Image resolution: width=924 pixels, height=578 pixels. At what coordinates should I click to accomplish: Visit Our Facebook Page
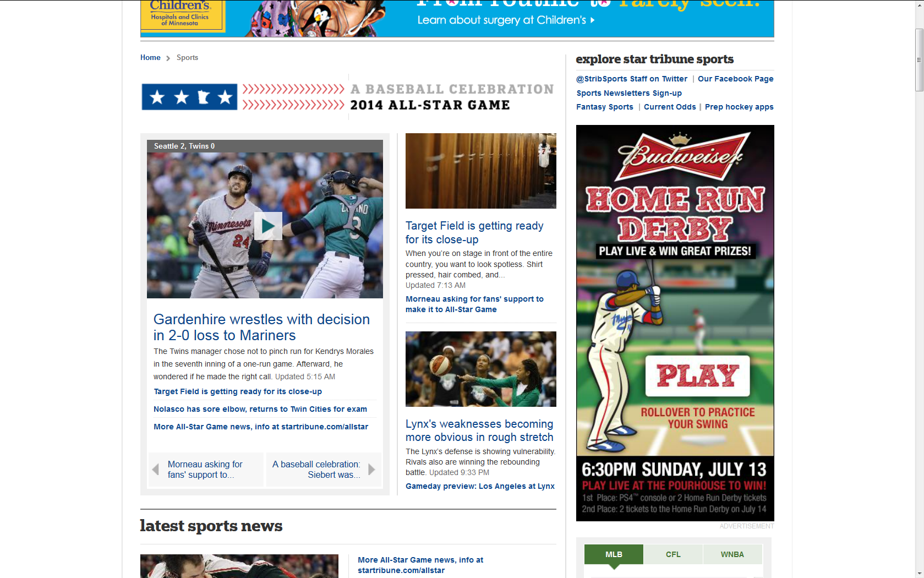(x=736, y=79)
